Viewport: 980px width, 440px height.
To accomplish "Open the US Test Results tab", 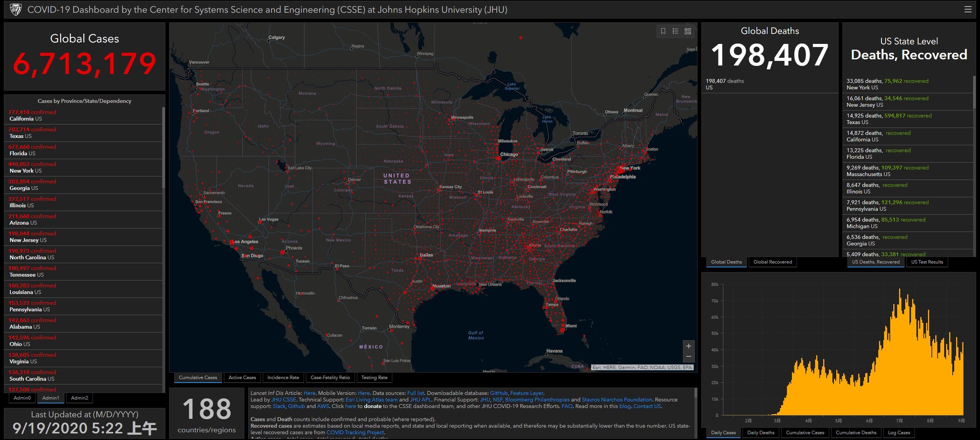I will pyautogui.click(x=927, y=262).
